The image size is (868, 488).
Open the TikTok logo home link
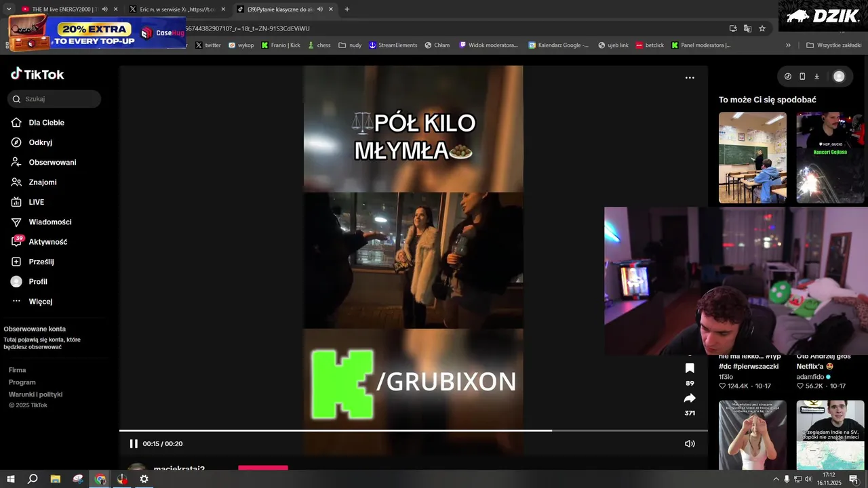click(37, 75)
